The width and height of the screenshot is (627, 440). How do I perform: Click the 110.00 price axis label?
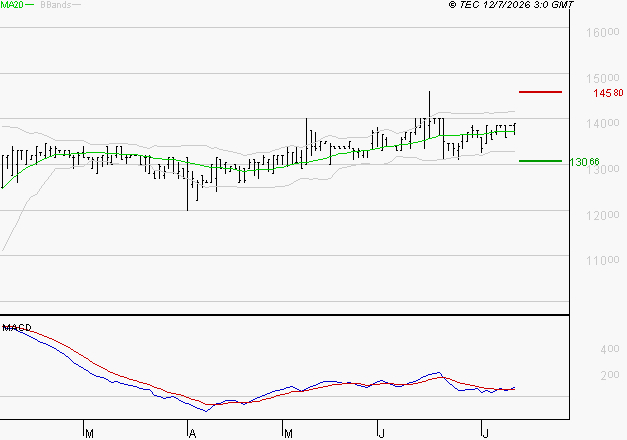603,260
